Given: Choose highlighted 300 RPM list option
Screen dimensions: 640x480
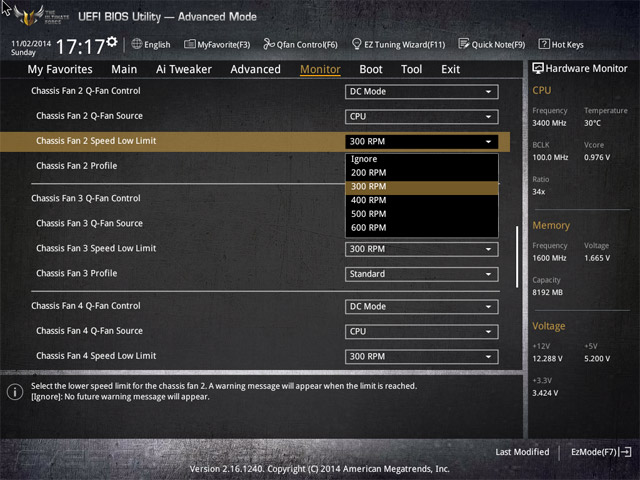Looking at the screenshot, I should (422, 187).
